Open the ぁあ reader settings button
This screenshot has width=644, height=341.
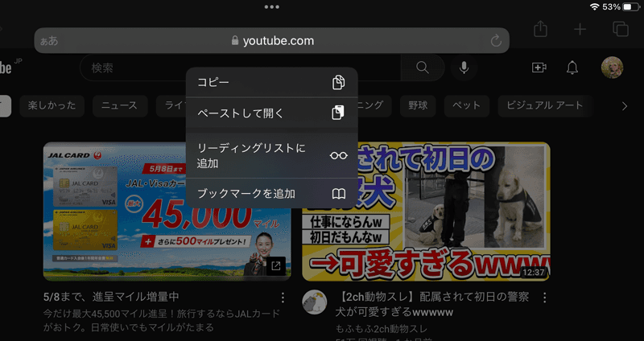[49, 41]
